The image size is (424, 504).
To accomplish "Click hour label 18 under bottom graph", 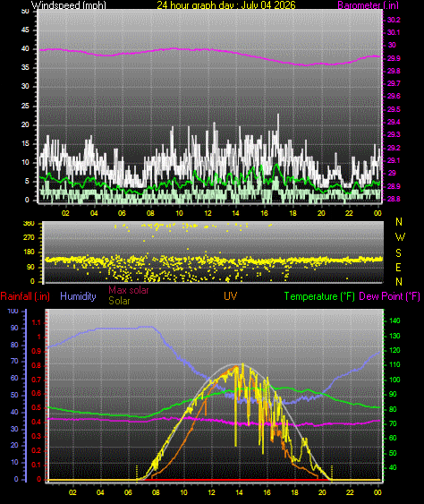I will 294,492.
